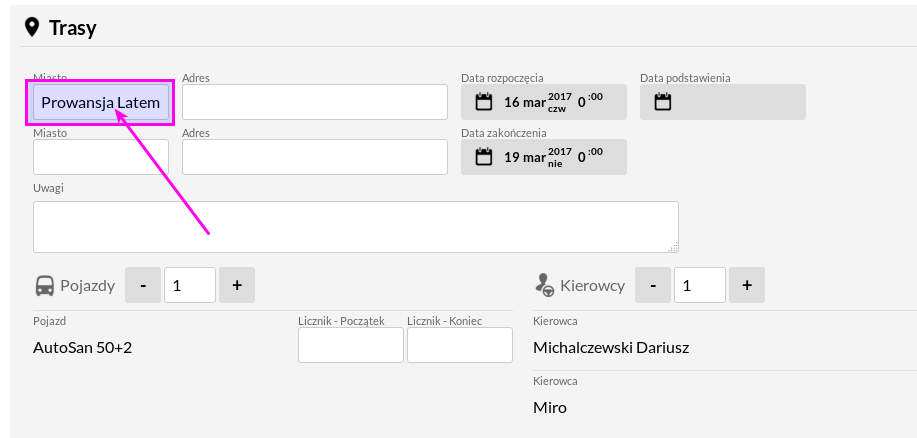Click the bus icon beside Pojazdy
The height and width of the screenshot is (438, 917).
(x=44, y=285)
